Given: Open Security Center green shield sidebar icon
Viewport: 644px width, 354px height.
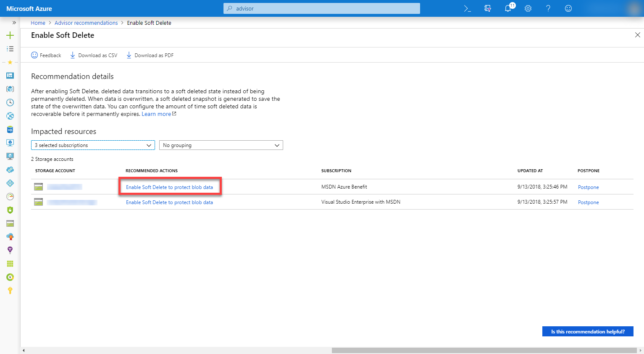Looking at the screenshot, I should point(10,210).
